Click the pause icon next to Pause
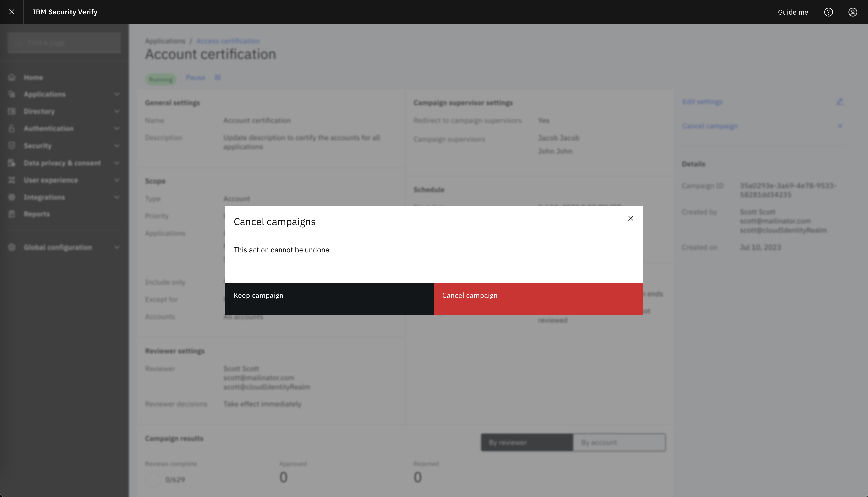The height and width of the screenshot is (497, 868). coord(217,78)
